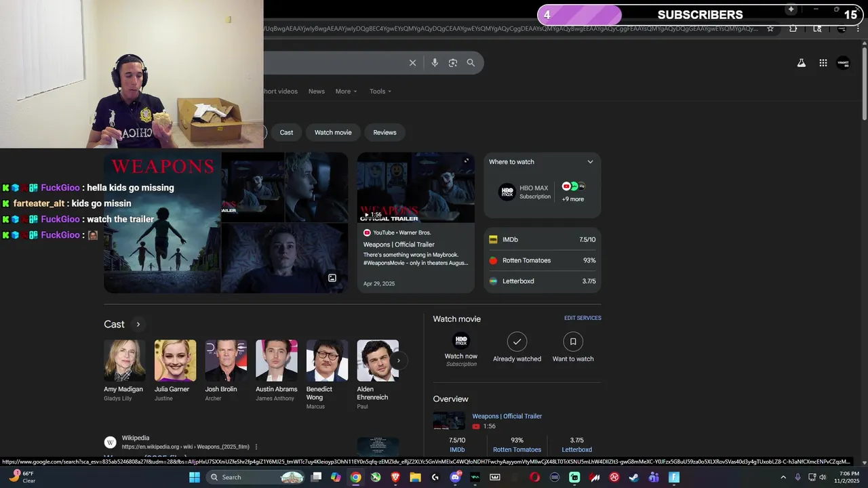Play the Weapons official trailer thumbnail

[416, 188]
